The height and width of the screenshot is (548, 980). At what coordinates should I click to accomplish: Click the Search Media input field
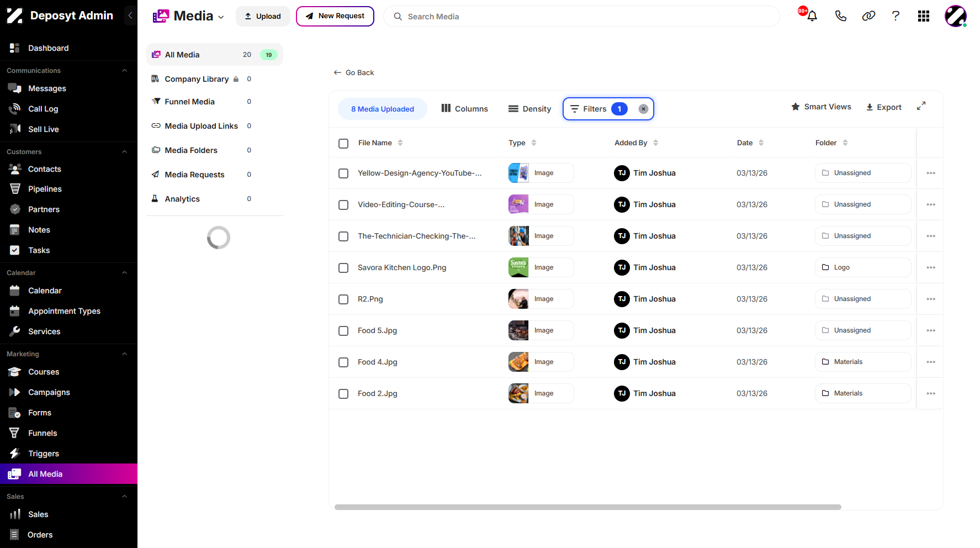click(581, 17)
